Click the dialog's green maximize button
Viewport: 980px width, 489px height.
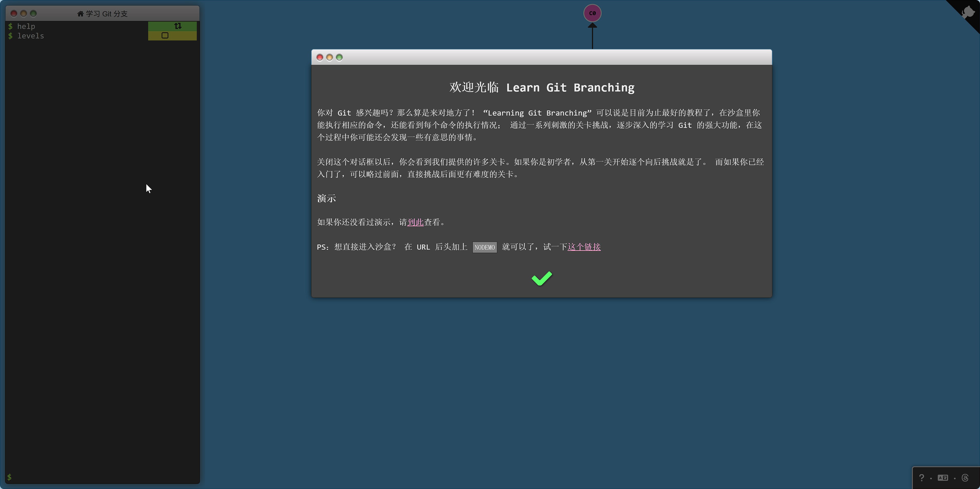click(x=339, y=57)
